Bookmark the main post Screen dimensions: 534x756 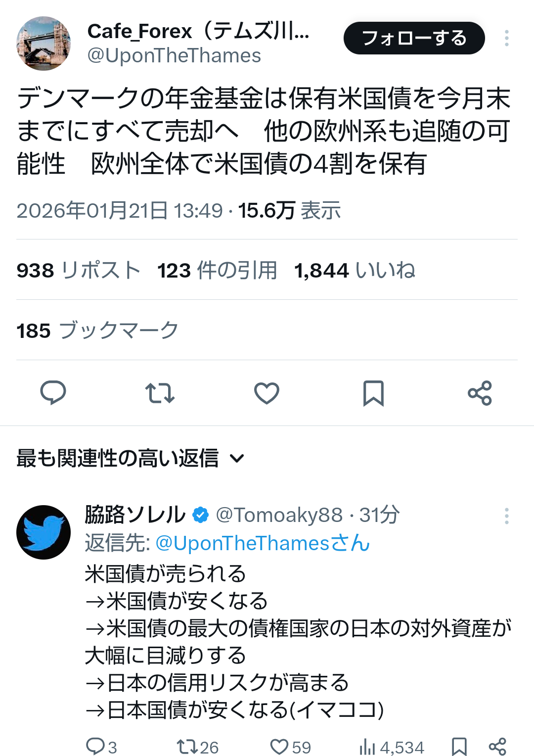[x=373, y=393]
